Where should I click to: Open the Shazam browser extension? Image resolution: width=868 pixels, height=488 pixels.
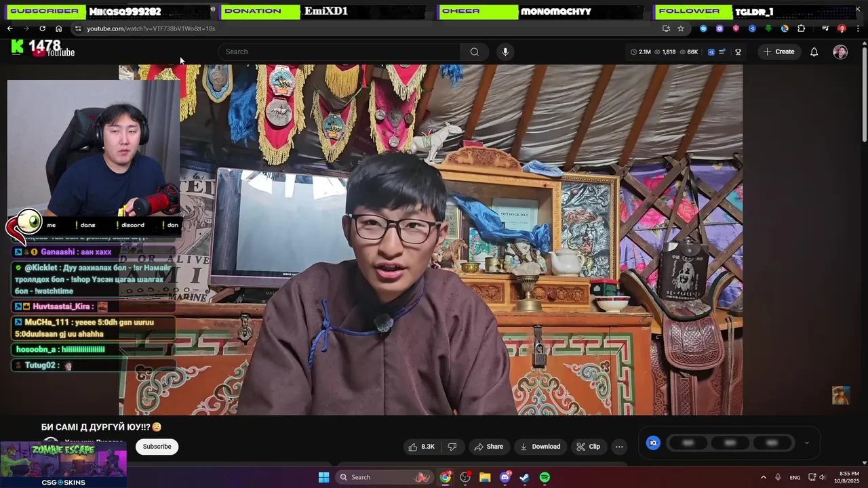pos(703,28)
